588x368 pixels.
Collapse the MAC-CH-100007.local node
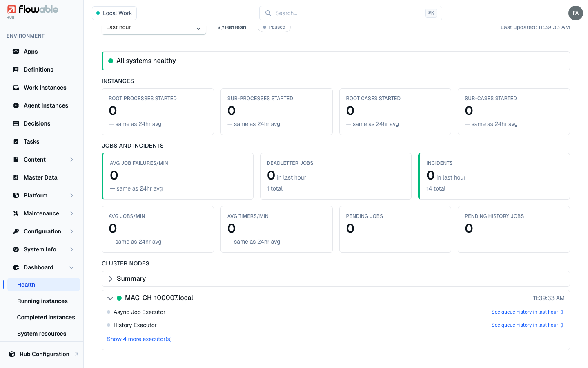[x=110, y=298]
